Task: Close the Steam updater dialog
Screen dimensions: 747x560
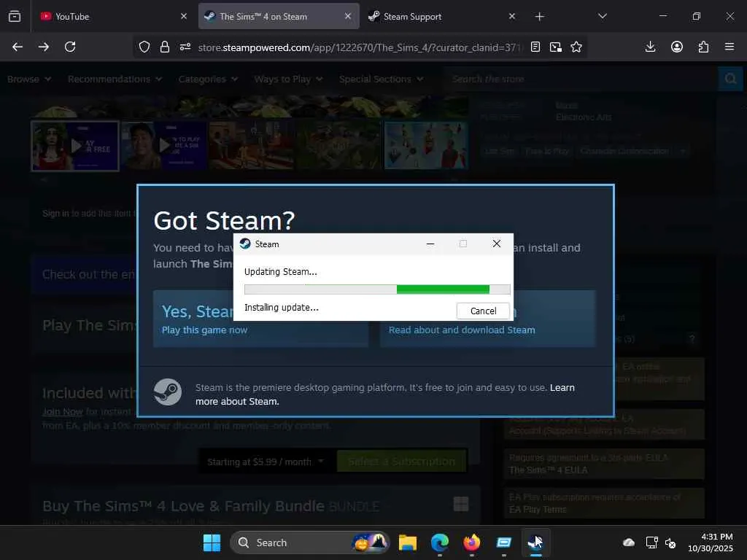Action: [x=496, y=244]
